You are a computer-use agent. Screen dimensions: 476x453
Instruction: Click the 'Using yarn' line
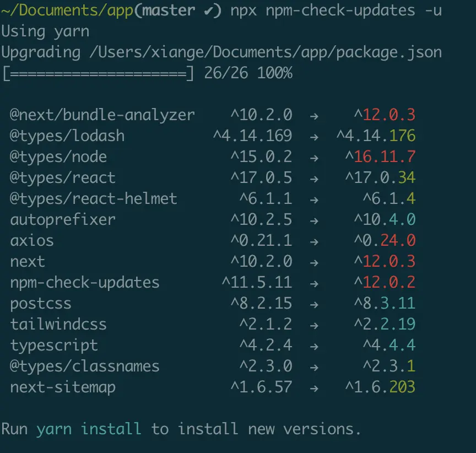click(x=45, y=32)
